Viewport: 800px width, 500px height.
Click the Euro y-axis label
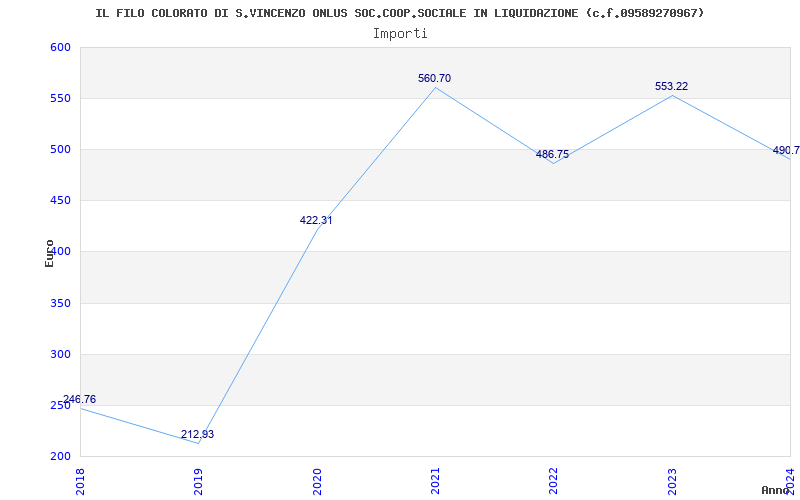49,254
